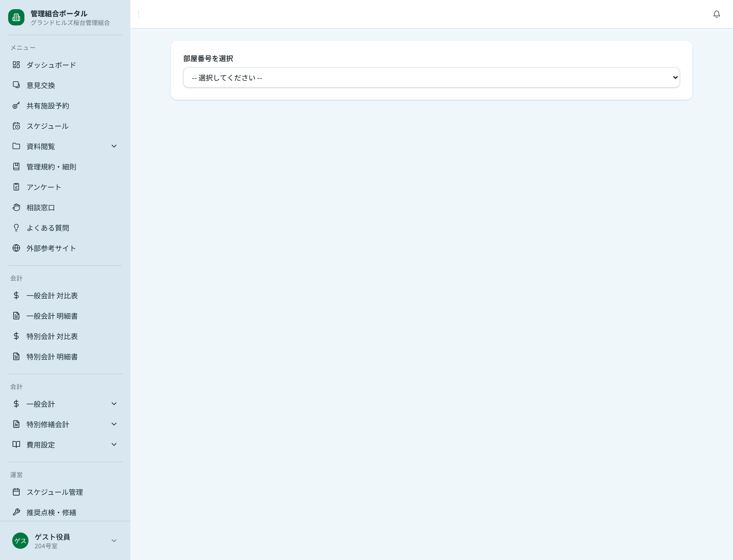This screenshot has height=560, width=733.
Task: Click the key icon for 共有施設予約
Action: pos(16,106)
